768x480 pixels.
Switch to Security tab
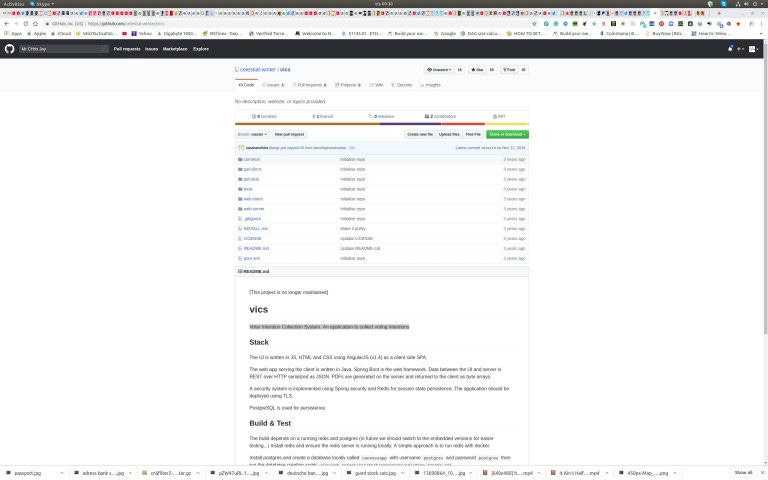coord(402,85)
